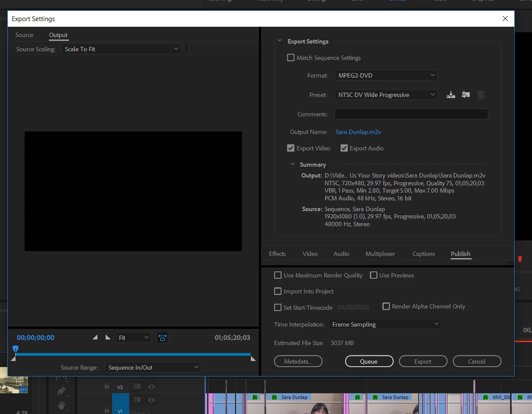Open the Multiplexer tab
532x414 pixels.
pos(380,254)
